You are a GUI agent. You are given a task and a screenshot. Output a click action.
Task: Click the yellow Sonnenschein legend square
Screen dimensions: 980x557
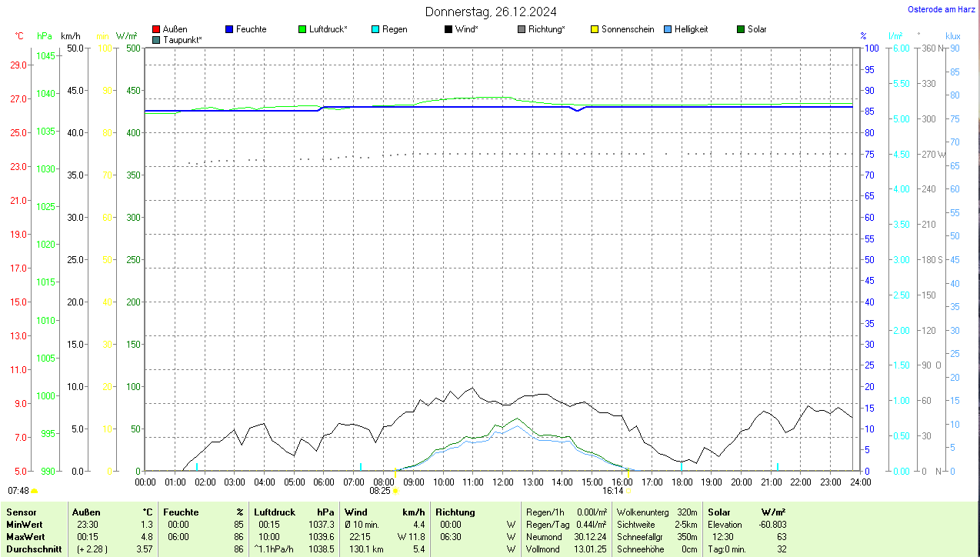point(595,29)
